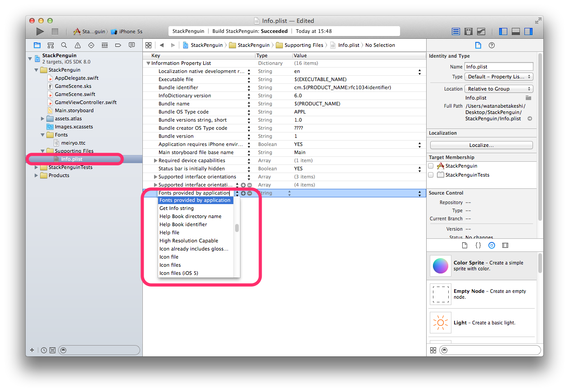Click the Localize button

482,145
